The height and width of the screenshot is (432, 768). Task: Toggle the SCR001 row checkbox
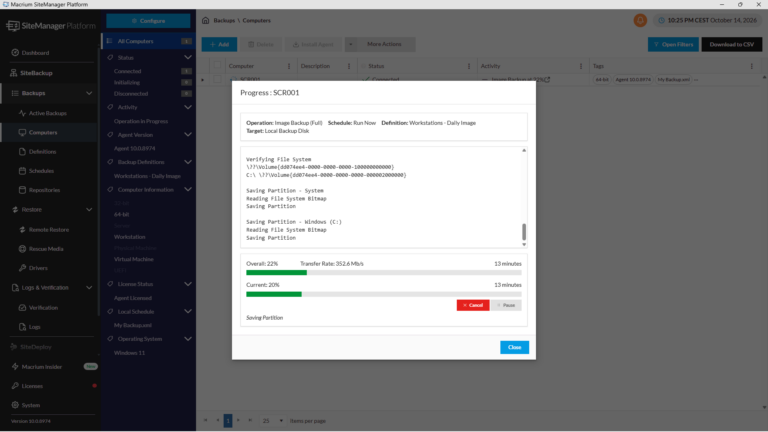(217, 79)
